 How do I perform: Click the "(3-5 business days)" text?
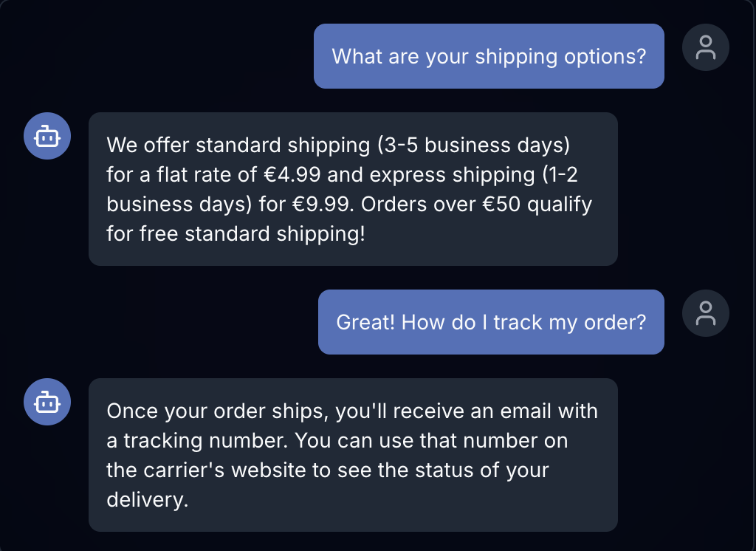coord(473,145)
